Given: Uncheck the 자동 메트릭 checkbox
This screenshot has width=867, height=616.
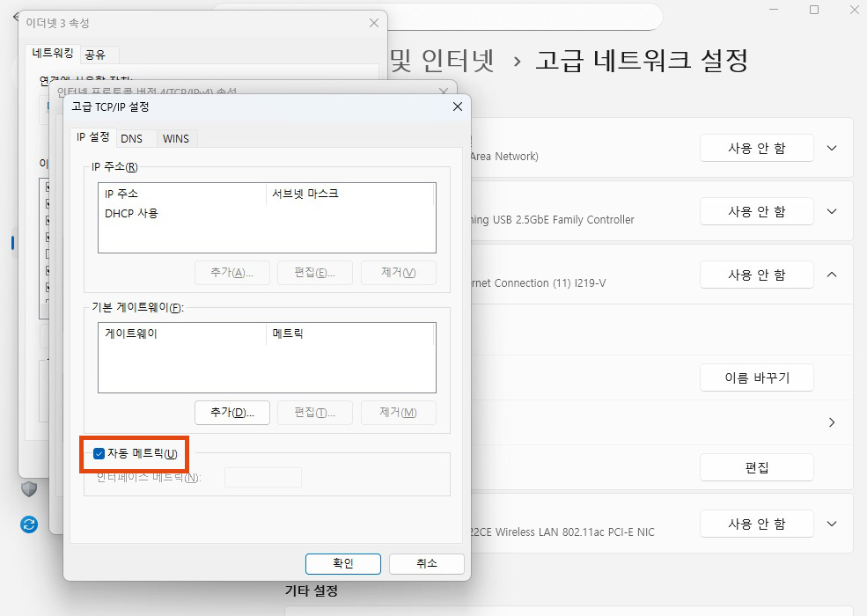Looking at the screenshot, I should click(x=99, y=454).
